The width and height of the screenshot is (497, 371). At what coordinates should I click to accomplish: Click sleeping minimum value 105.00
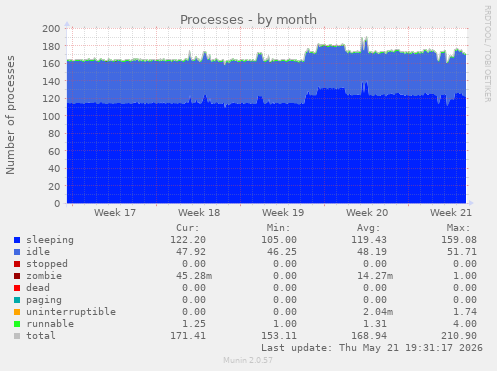pyautogui.click(x=279, y=240)
